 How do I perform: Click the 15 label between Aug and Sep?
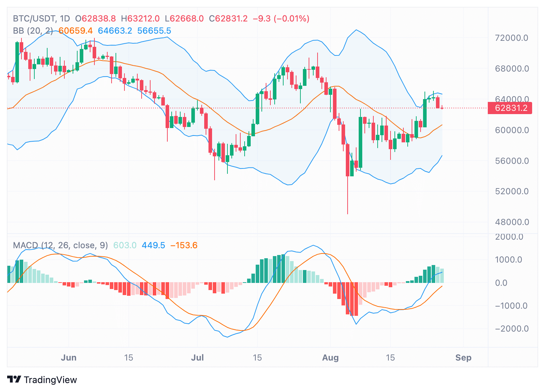390,358
